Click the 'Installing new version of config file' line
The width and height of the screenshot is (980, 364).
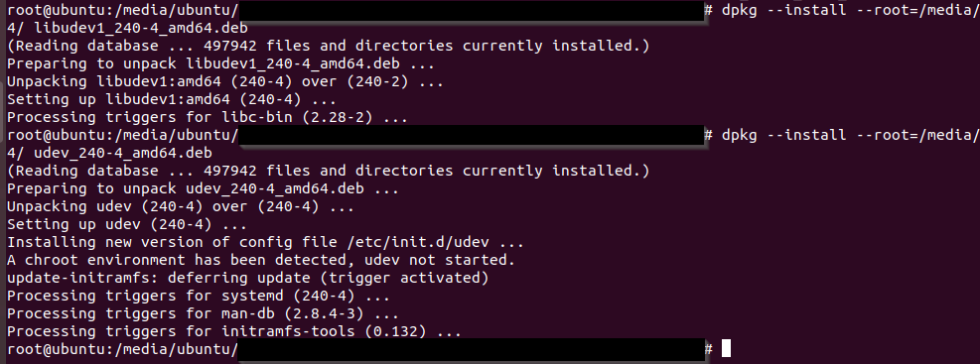pos(265,242)
